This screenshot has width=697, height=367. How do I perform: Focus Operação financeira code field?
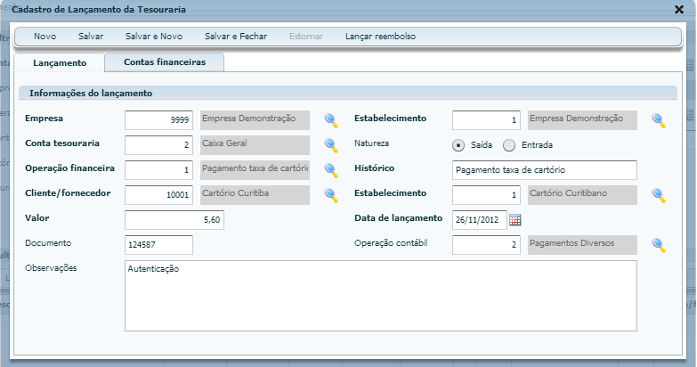tap(159, 170)
